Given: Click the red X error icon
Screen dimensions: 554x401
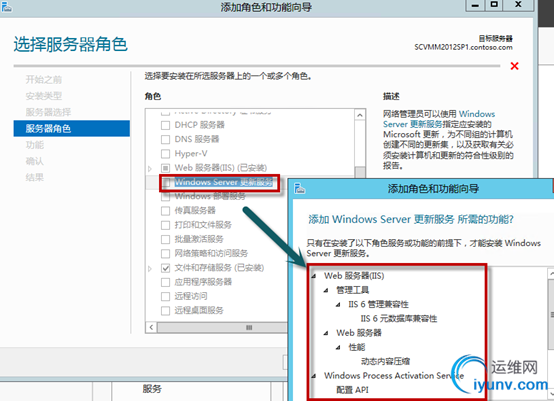Looking at the screenshot, I should click(514, 66).
